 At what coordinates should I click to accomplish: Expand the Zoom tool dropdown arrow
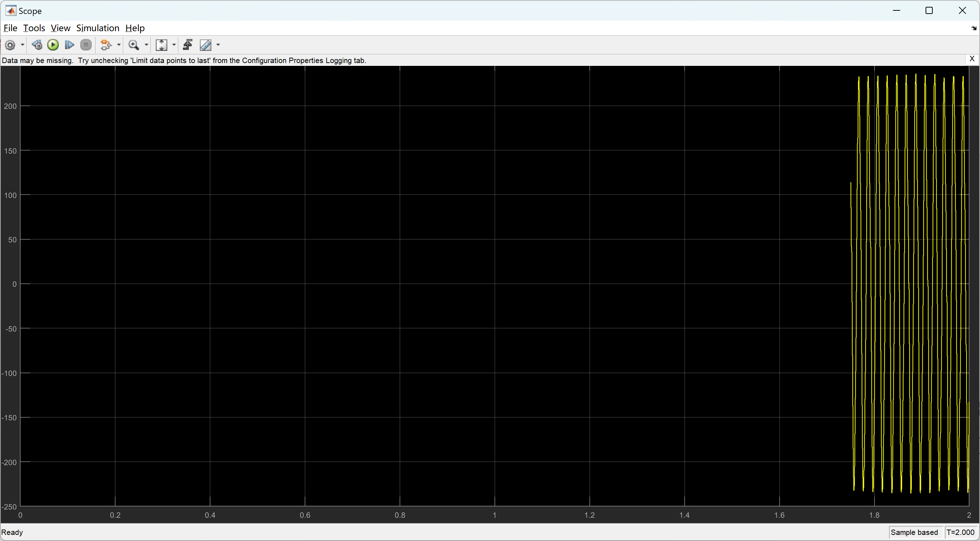coord(146,45)
